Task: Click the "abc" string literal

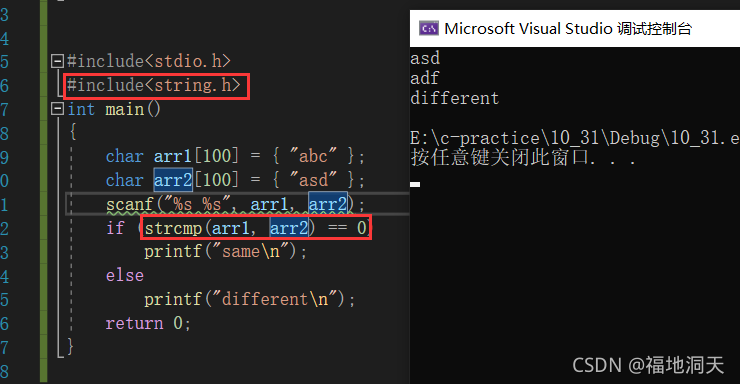Action: click(313, 156)
